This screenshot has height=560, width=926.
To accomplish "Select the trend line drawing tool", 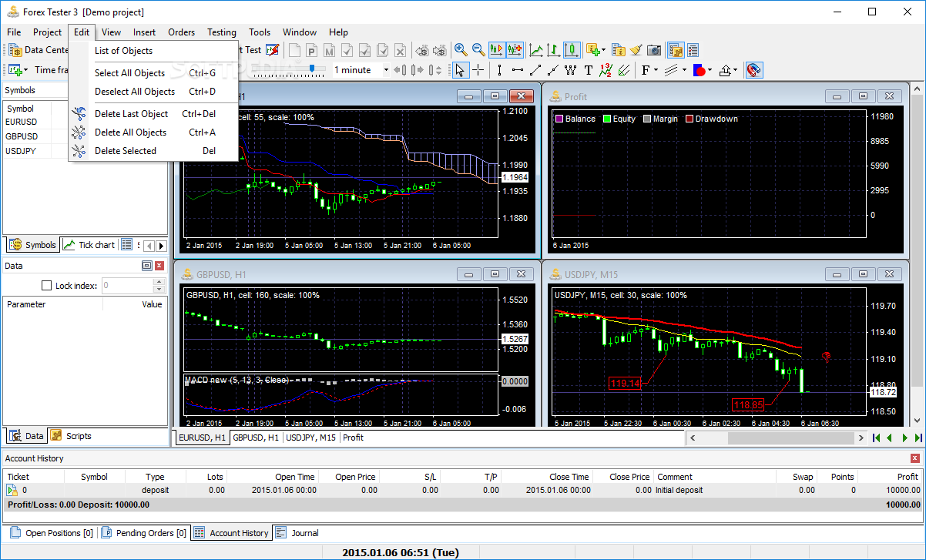I will 535,70.
